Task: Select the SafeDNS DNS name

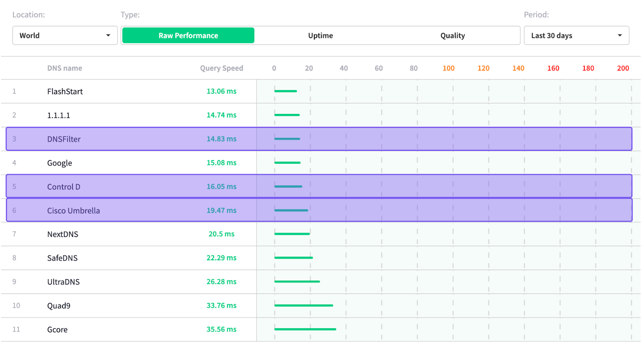Action: pos(62,258)
